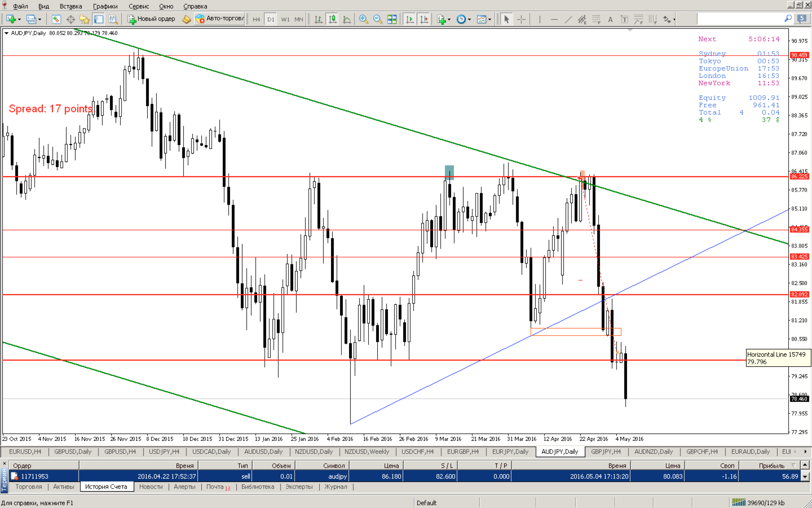
Task: Draw a vertical line tool
Action: [540, 19]
